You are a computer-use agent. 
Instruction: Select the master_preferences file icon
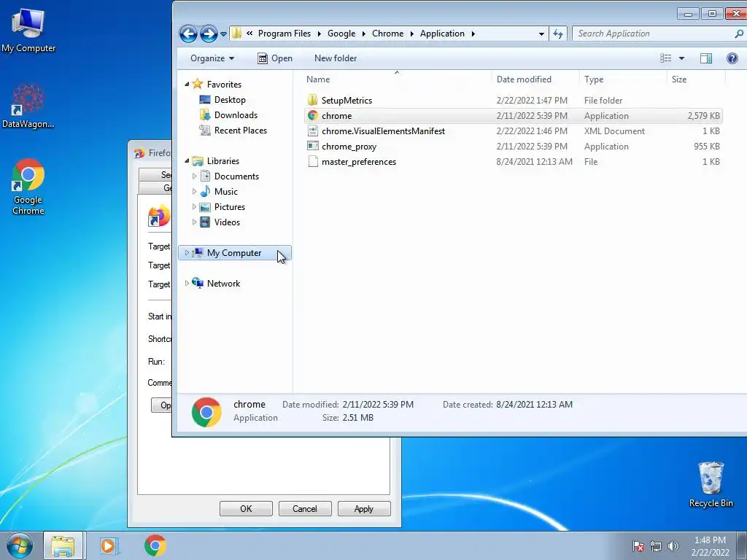click(312, 161)
